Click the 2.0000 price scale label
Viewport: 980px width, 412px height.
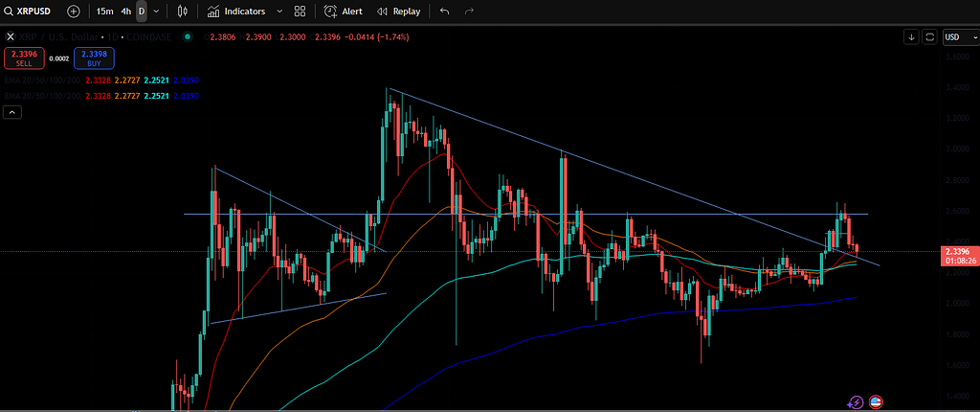957,303
